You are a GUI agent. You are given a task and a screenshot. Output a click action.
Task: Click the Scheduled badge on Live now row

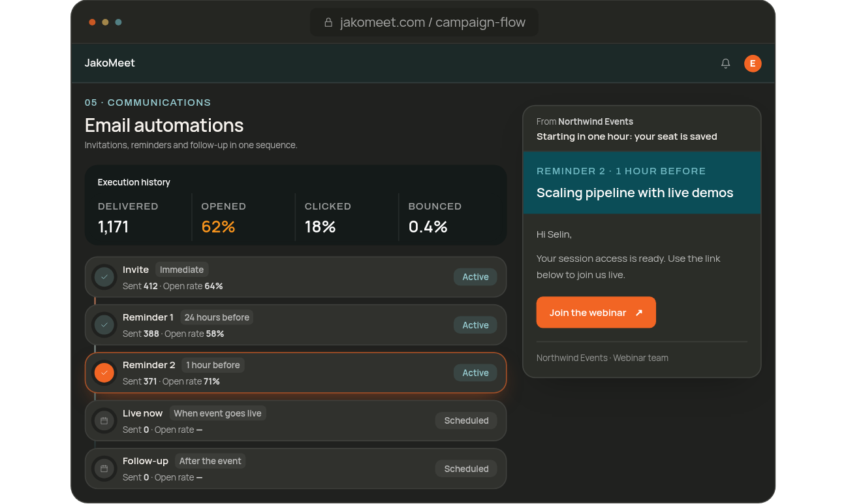click(x=466, y=420)
